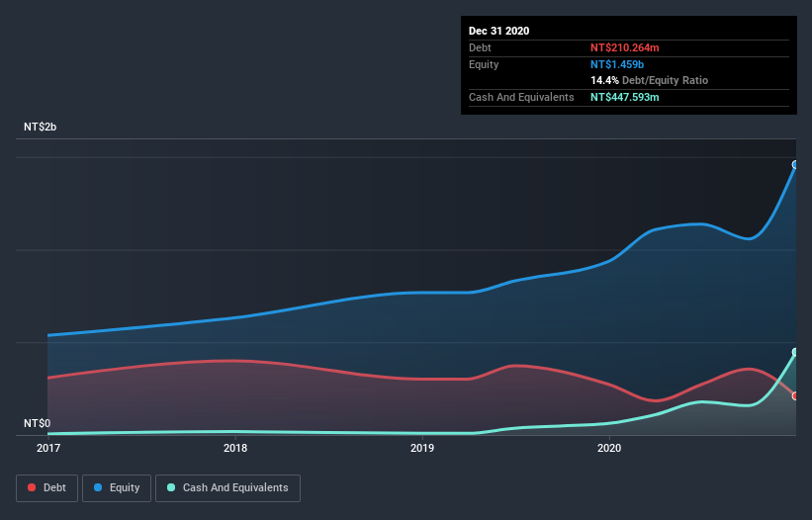Toggle Cash And Equivalents legend button

[x=227, y=488]
